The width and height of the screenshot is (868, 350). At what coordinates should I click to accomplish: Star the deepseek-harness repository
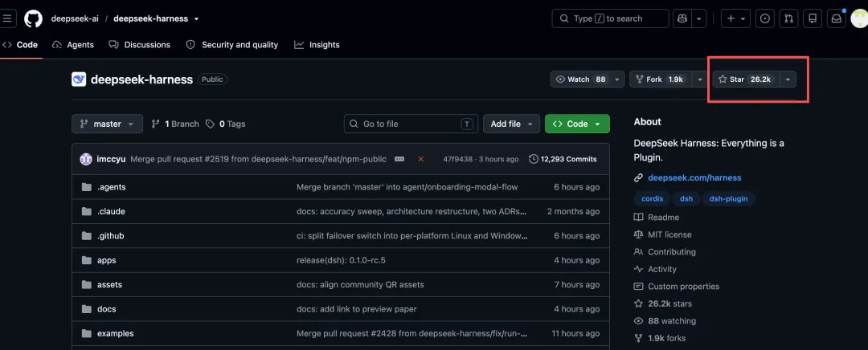[x=746, y=79]
